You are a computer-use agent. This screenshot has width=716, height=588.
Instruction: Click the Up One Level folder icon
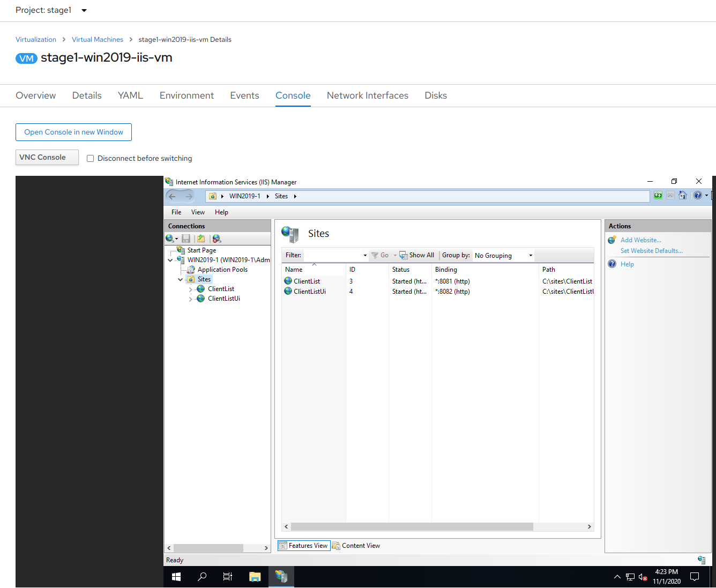(x=201, y=239)
